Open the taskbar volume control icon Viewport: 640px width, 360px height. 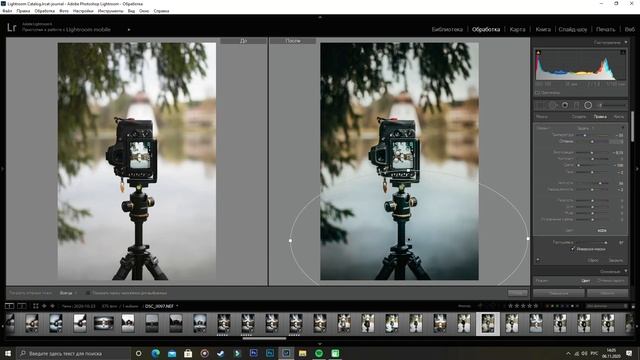pos(585,353)
